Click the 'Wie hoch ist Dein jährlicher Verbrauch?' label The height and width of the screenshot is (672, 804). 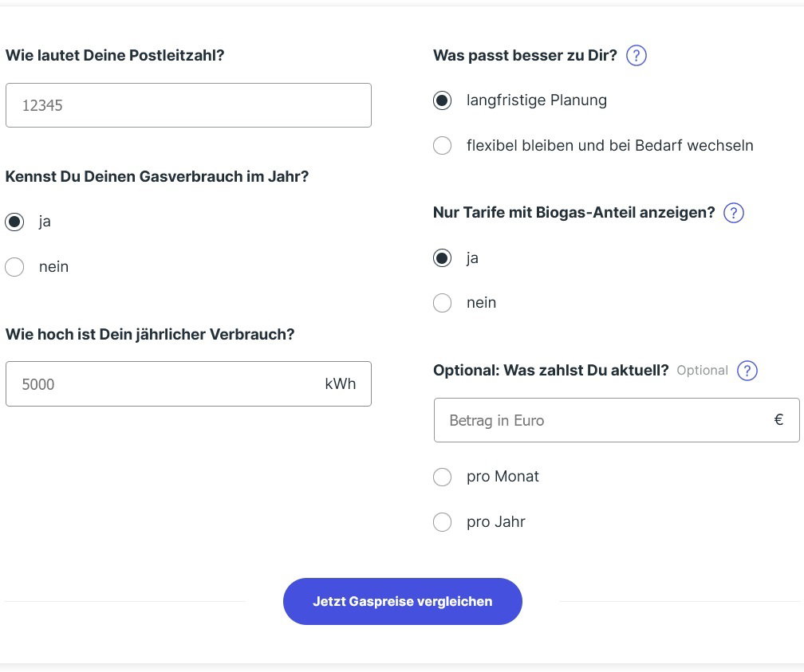tap(150, 334)
